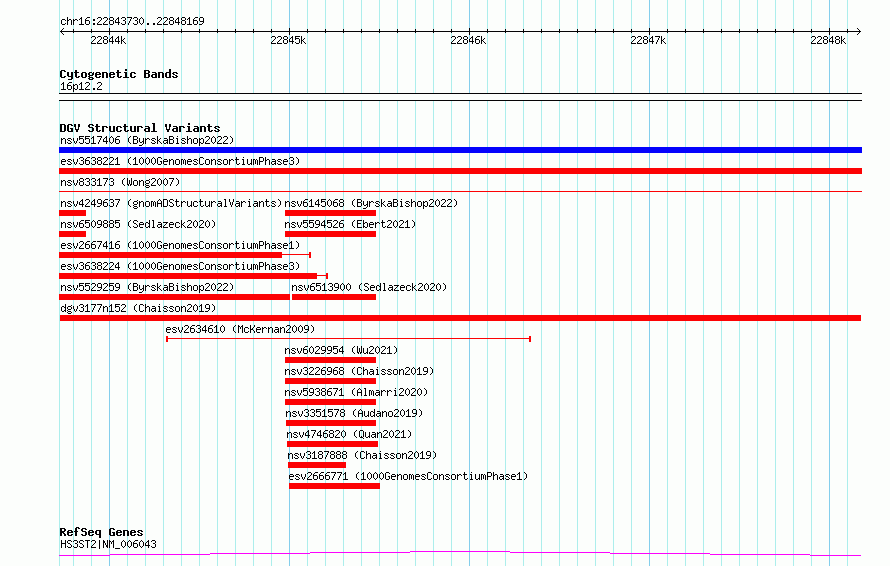
Task: Open dgv3177n152 (Chaisson2019) variant
Action: click(x=138, y=308)
